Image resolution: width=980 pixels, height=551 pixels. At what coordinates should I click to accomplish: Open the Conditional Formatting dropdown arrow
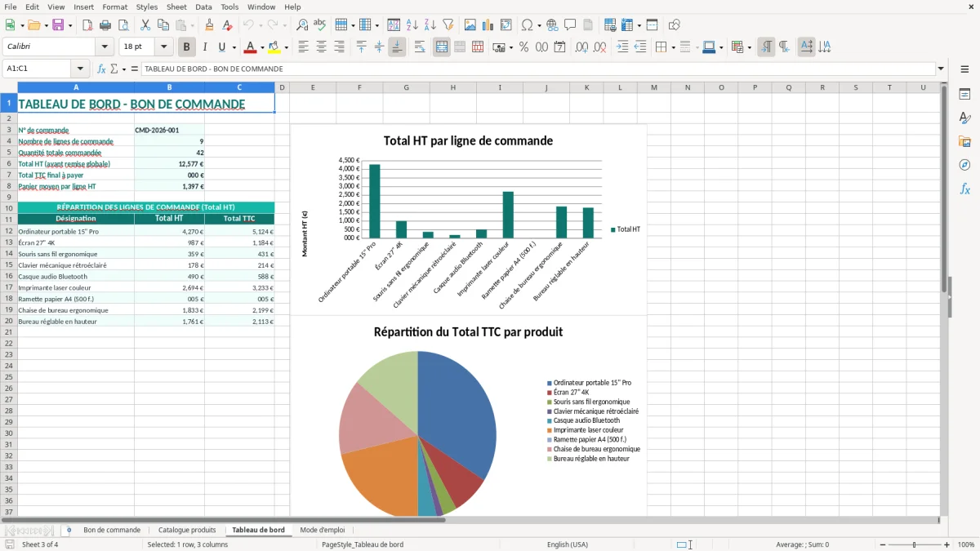pyautogui.click(x=749, y=47)
